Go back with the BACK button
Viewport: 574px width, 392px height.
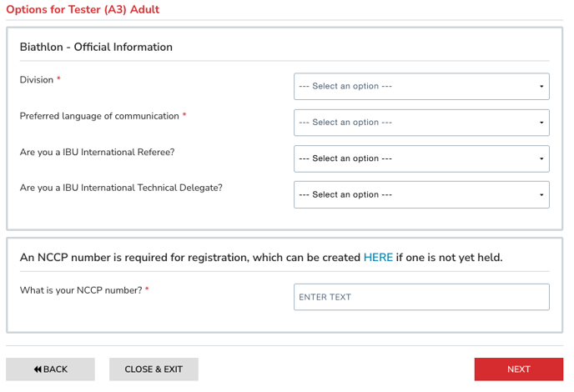tap(50, 369)
